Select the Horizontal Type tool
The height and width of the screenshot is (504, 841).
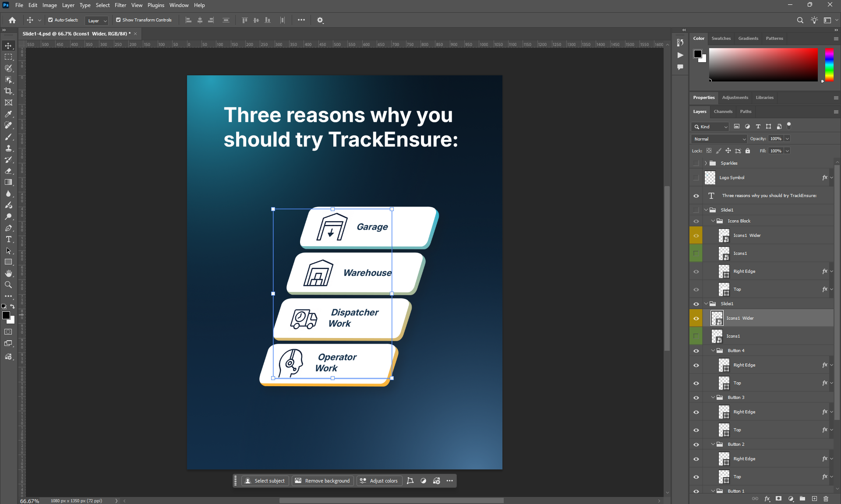(x=8, y=239)
